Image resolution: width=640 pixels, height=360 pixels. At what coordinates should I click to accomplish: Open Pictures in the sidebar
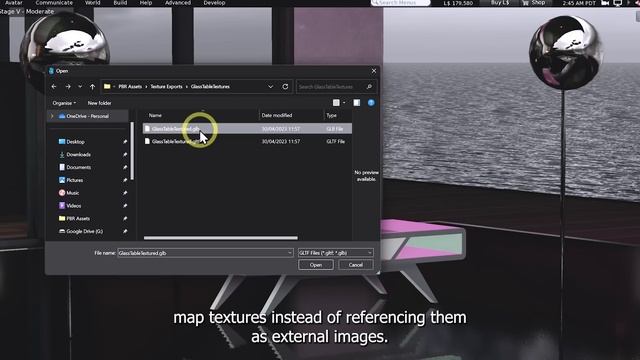click(x=71, y=180)
